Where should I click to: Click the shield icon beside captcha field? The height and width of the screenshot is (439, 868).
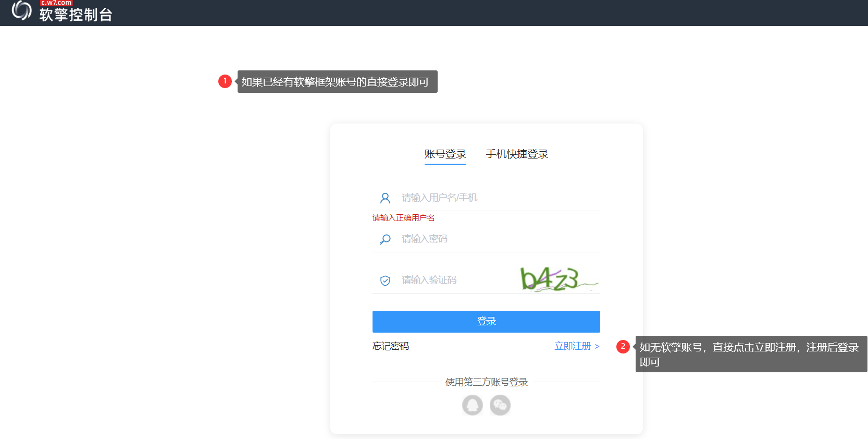pos(385,281)
